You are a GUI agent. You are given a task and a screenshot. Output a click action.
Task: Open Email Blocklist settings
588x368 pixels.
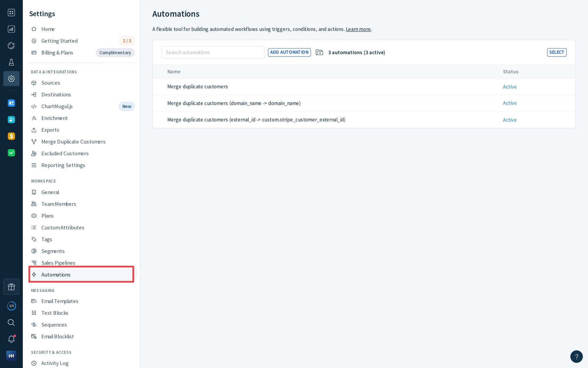(83, 336)
